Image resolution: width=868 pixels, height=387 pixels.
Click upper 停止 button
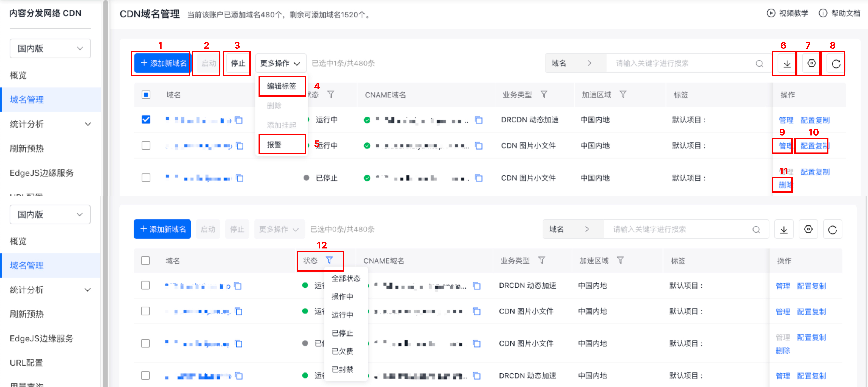point(238,64)
